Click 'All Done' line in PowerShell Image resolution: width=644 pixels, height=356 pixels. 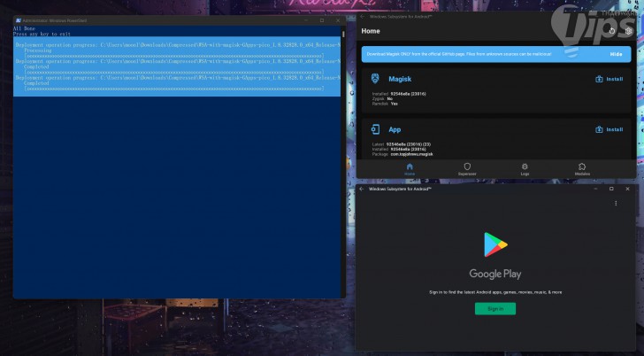(x=24, y=28)
